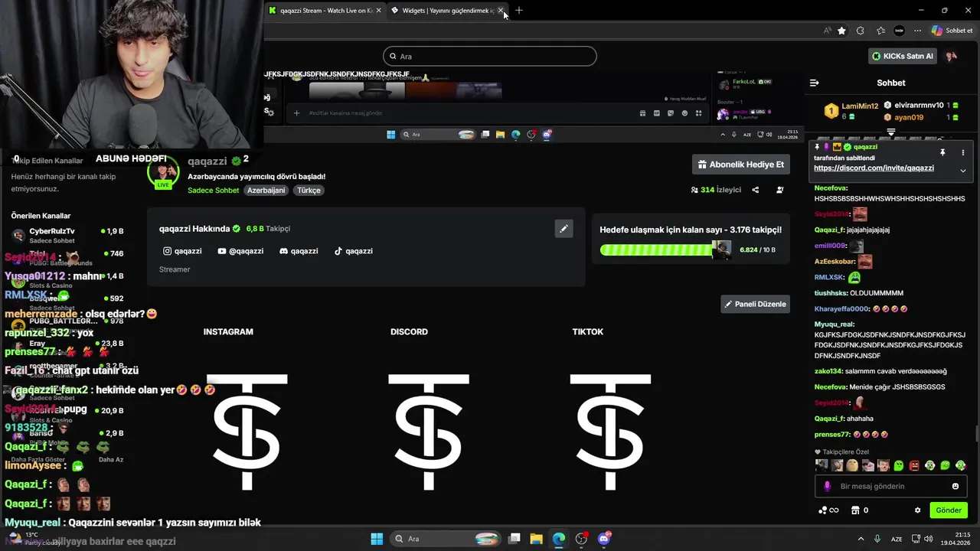Image resolution: width=980 pixels, height=551 pixels.
Task: Open the DISCORD panel image
Action: pos(429,431)
